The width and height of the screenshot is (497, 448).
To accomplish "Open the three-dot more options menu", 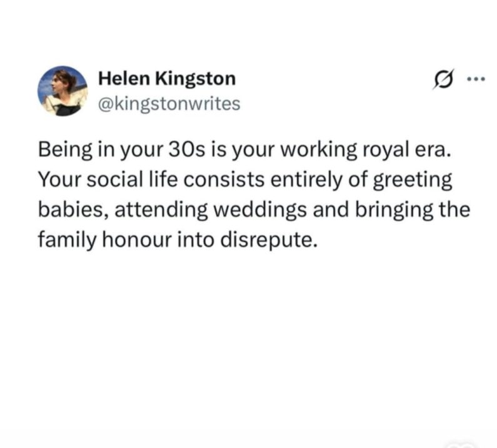I will point(476,79).
